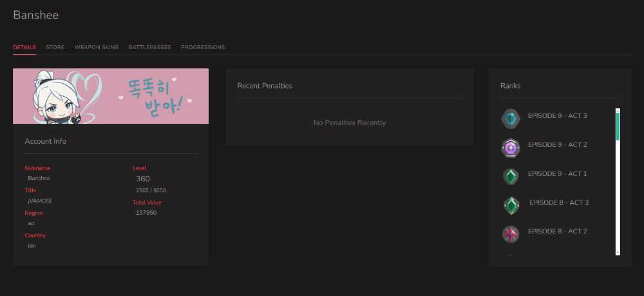Screen dimensions: 644x296
Task: Click the Episode 9 Act 2 rank badge
Action: pyautogui.click(x=511, y=148)
